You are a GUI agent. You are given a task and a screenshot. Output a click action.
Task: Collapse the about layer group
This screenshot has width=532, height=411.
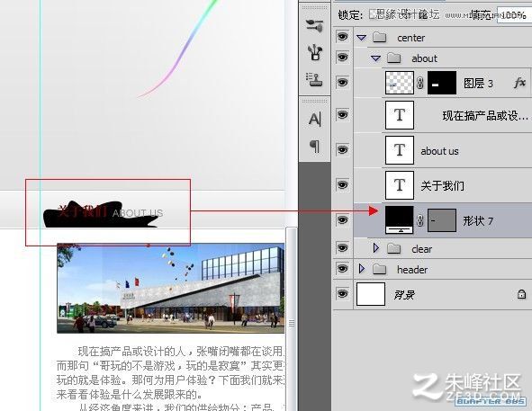[x=375, y=58]
